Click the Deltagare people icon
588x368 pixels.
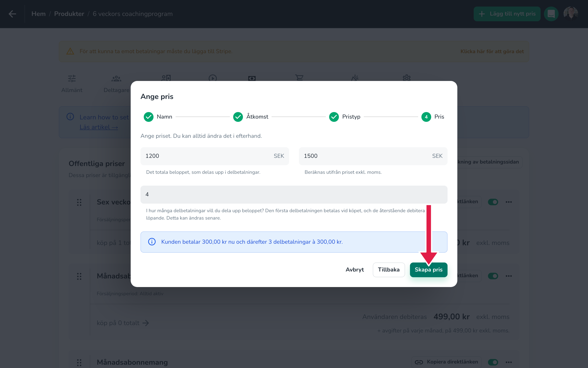pos(116,78)
